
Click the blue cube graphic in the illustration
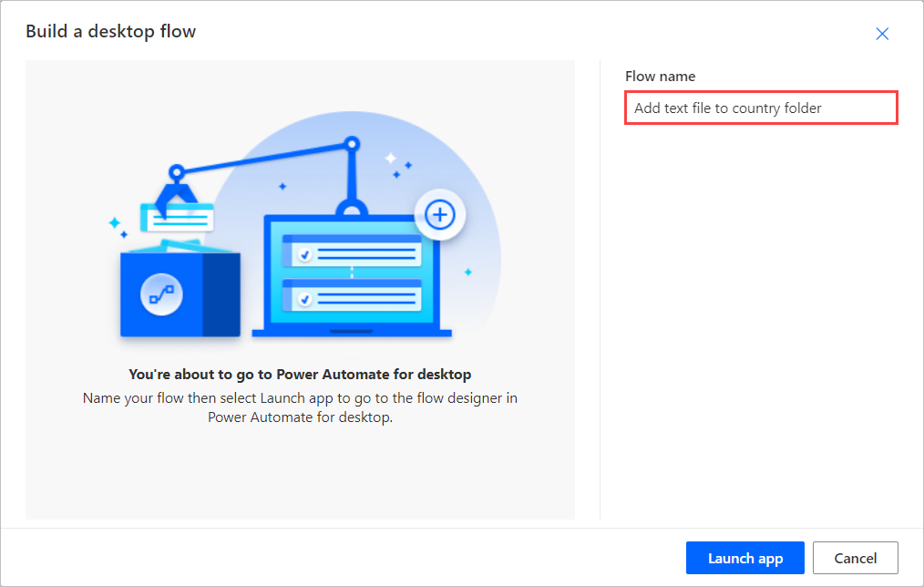(x=180, y=296)
